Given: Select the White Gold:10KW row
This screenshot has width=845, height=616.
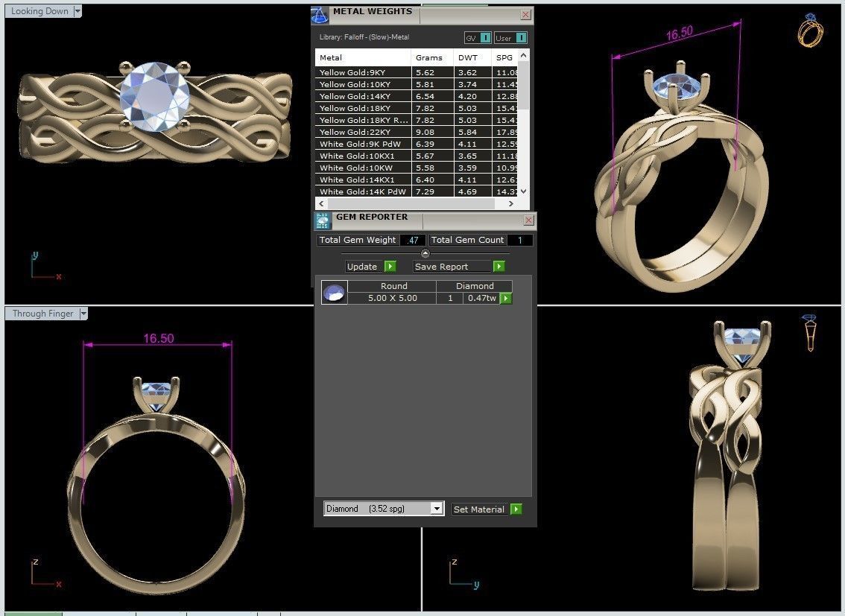Looking at the screenshot, I should 417,168.
